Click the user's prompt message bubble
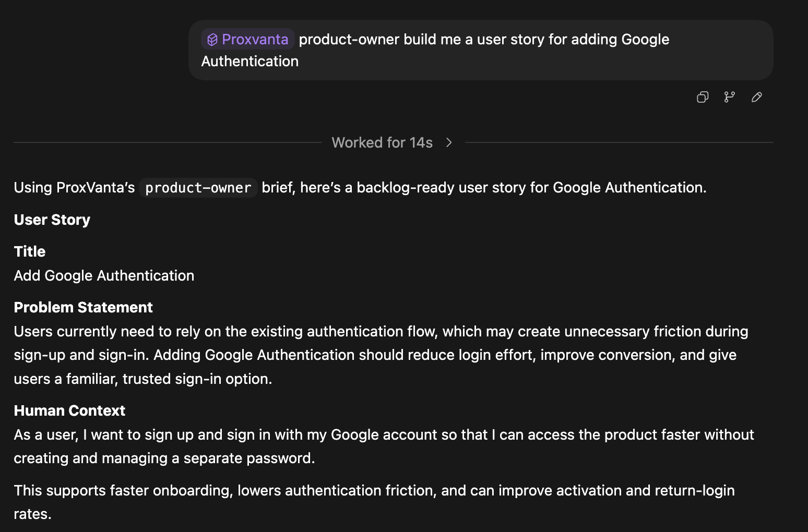The height and width of the screenshot is (532, 808). pos(480,50)
